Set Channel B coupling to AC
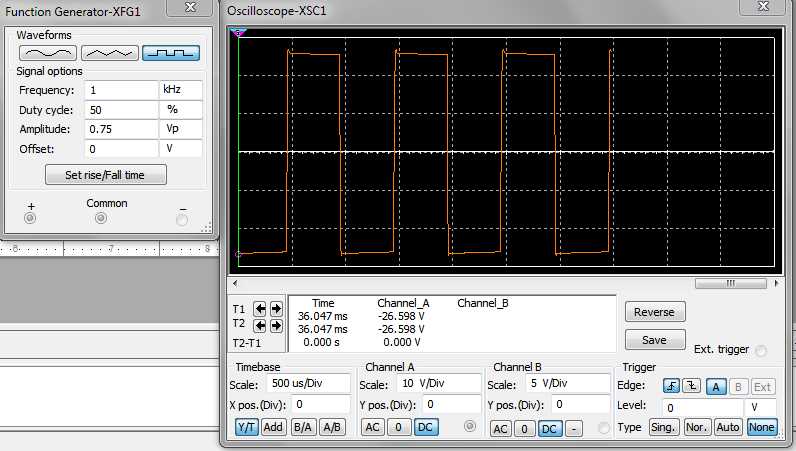 coord(501,429)
